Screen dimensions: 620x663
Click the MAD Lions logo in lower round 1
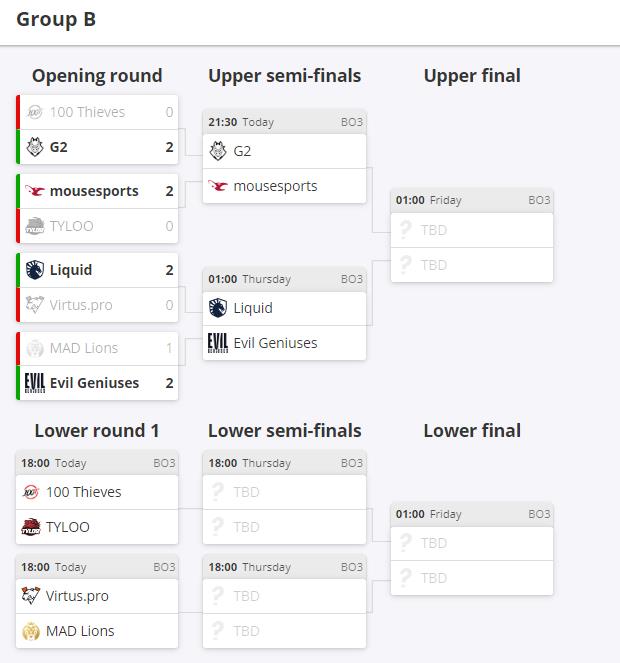[30, 631]
